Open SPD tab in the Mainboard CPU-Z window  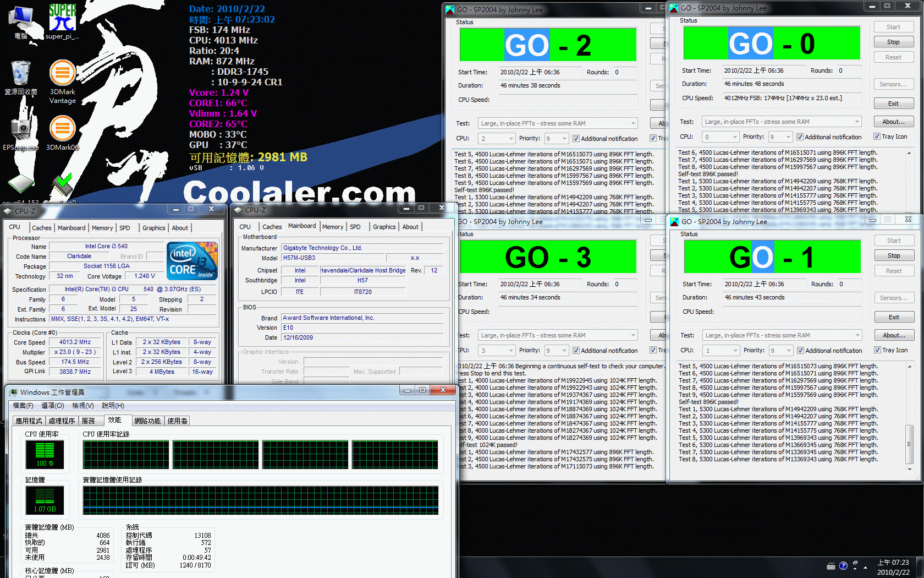pos(355,227)
